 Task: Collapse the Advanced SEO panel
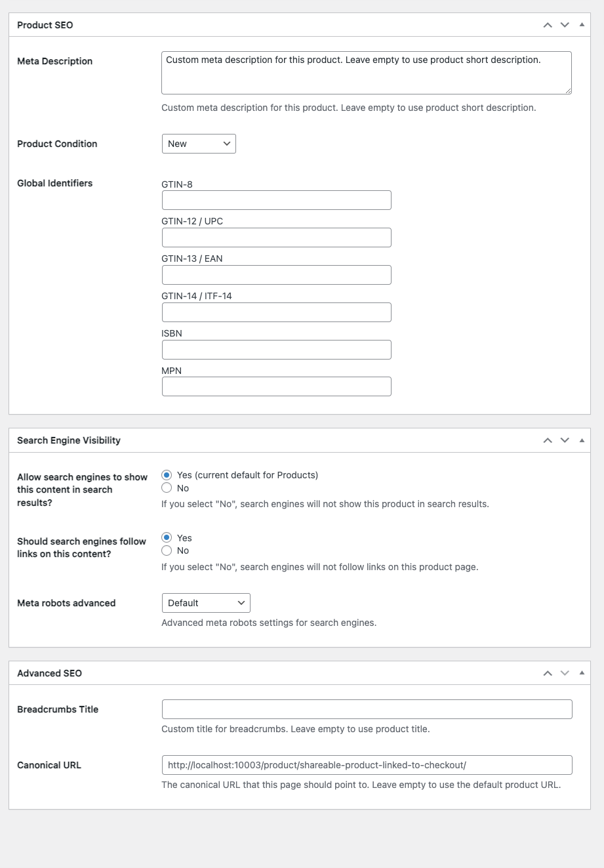582,673
